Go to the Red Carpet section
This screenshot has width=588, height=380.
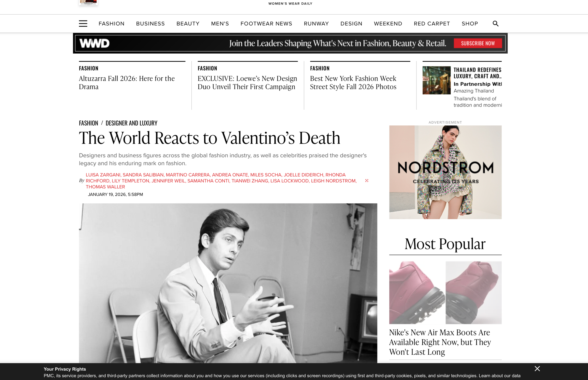(x=432, y=24)
